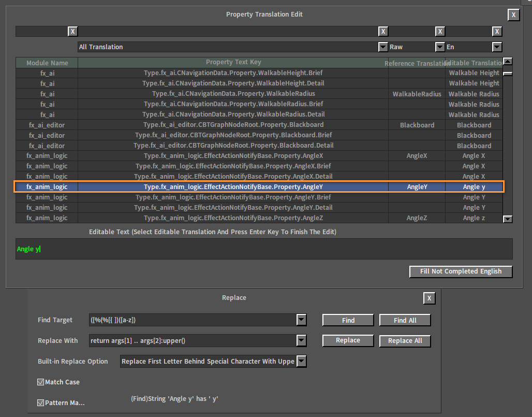Click the table scrollbar thumb

508,74
